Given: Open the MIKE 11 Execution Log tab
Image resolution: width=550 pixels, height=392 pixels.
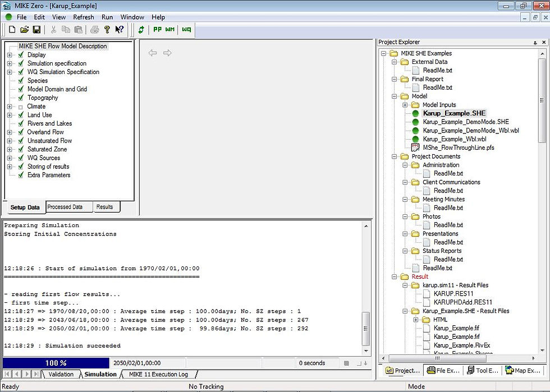Looking at the screenshot, I should (x=158, y=374).
